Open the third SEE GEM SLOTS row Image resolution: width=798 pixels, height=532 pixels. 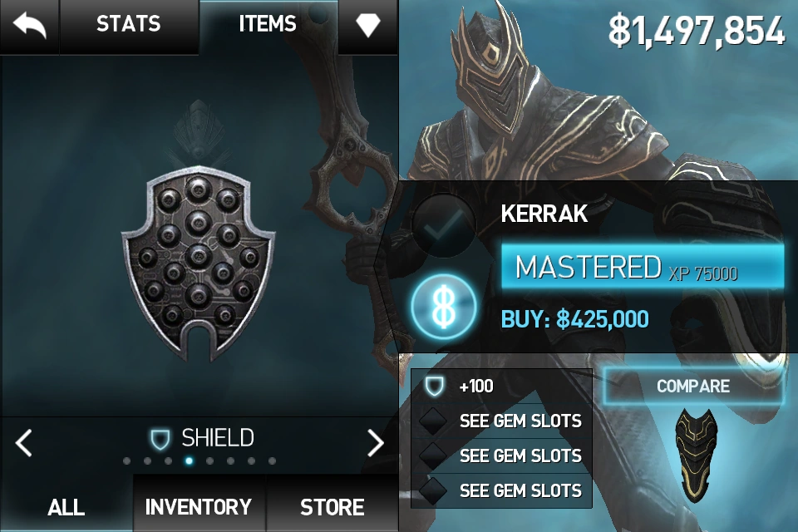pos(501,490)
